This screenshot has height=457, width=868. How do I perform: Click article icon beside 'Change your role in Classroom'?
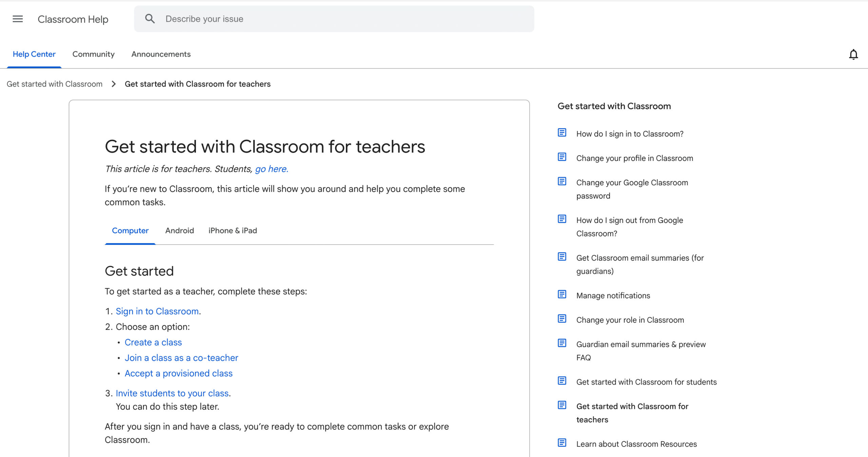click(562, 319)
